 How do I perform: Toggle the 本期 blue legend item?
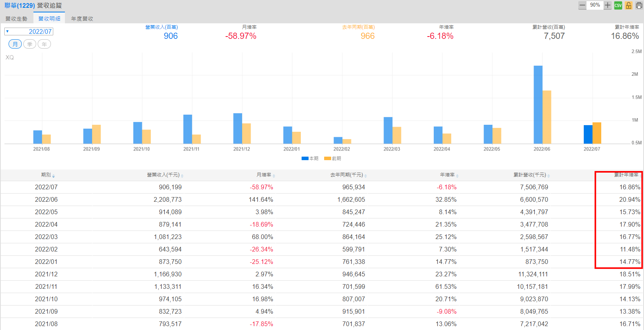tap(310, 159)
